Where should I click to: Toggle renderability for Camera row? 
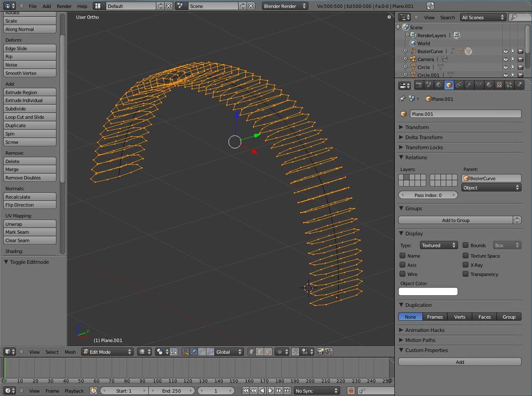coord(521,59)
